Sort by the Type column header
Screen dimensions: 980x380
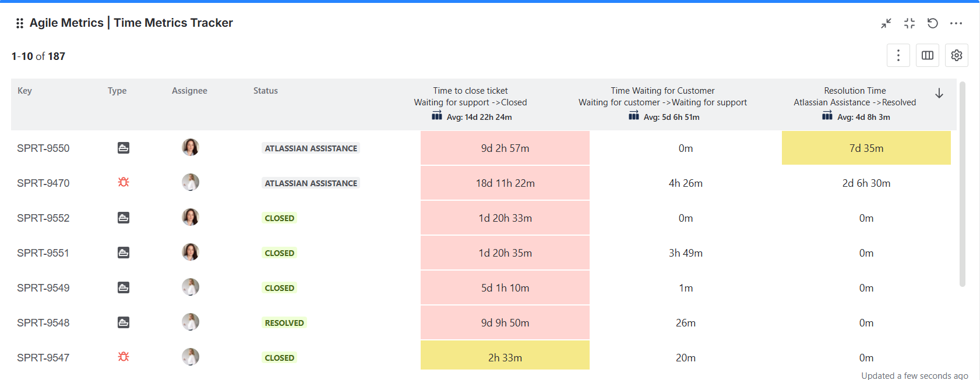(117, 91)
